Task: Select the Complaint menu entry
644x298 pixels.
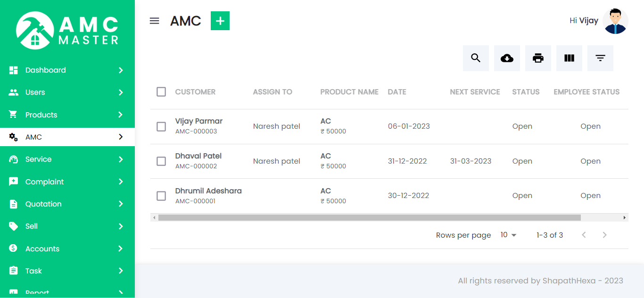Action: (45, 182)
